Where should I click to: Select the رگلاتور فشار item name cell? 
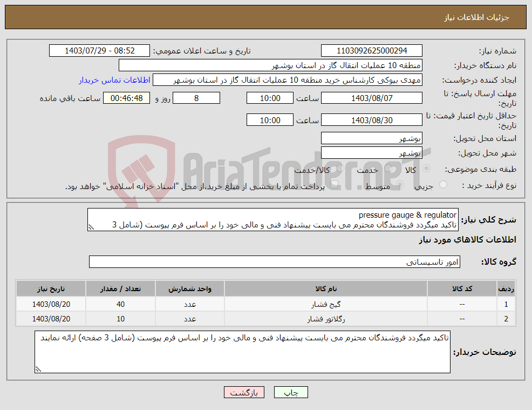pyautogui.click(x=326, y=319)
